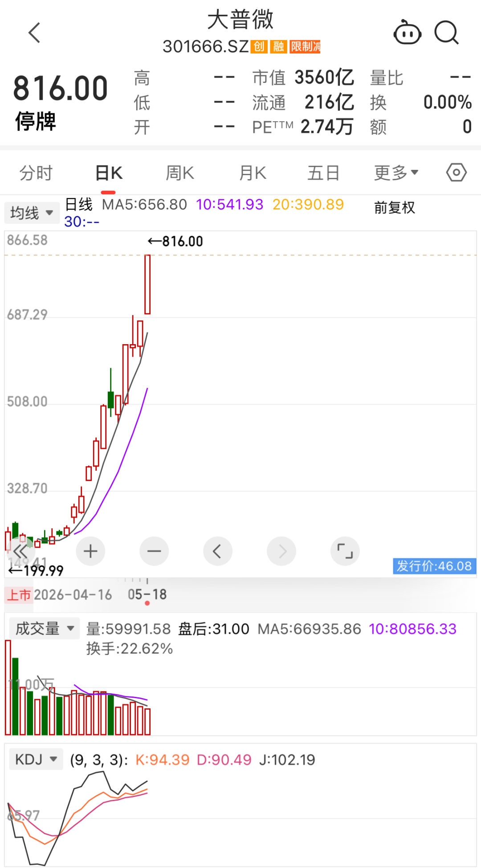Tap the 上市 listing date marker

[19, 595]
